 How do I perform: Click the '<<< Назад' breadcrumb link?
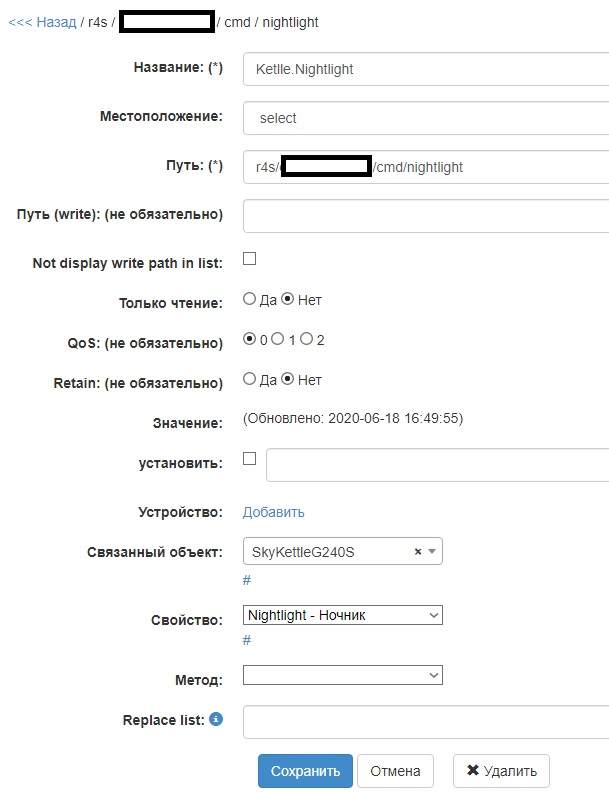43,23
